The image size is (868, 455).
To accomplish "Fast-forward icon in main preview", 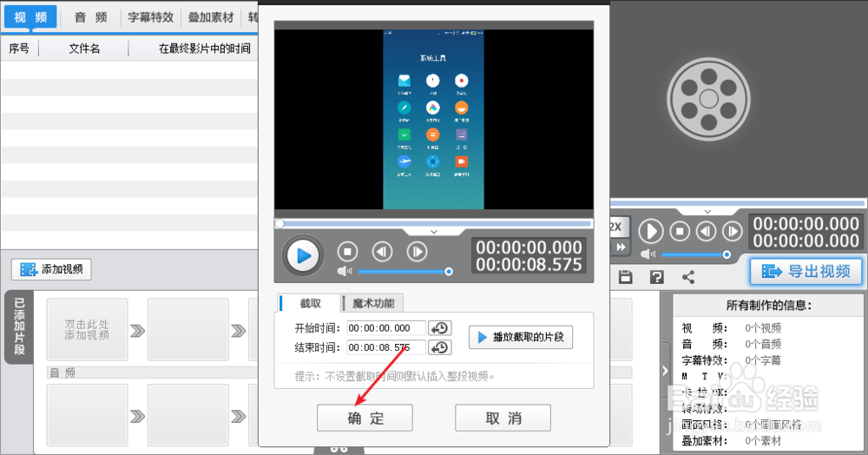I will [621, 247].
